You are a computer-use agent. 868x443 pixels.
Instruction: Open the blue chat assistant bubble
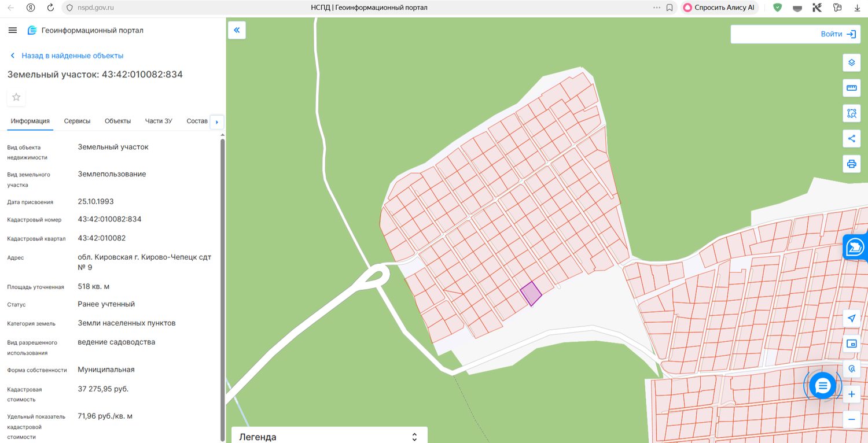[822, 385]
